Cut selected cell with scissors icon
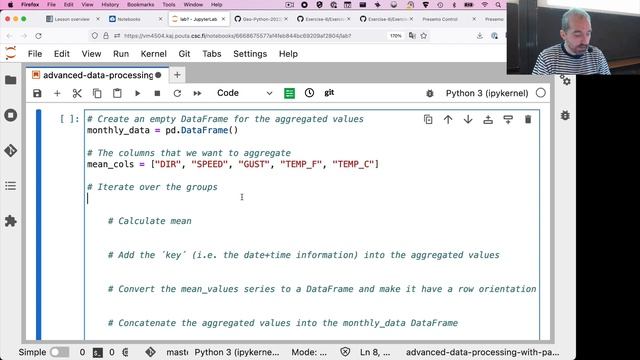The height and width of the screenshot is (360, 640). (77, 93)
